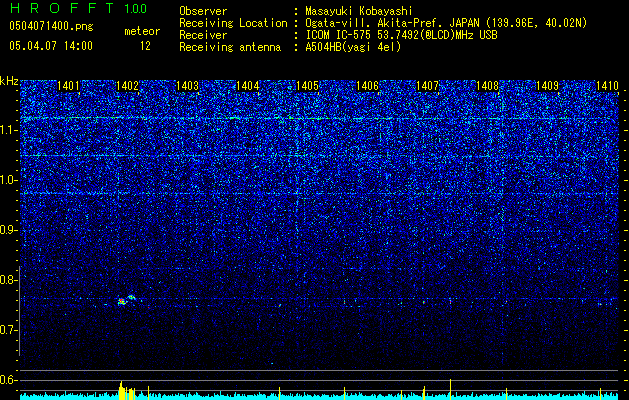This screenshot has width=629, height=400.
Task: Click the 1407 time marker
Action: tap(428, 85)
